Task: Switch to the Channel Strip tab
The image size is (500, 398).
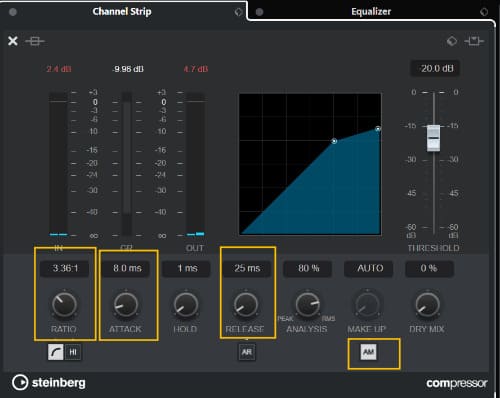Action: click(122, 12)
